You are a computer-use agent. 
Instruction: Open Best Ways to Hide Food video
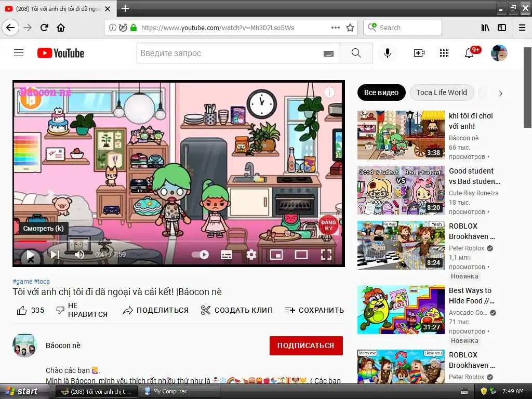click(401, 310)
